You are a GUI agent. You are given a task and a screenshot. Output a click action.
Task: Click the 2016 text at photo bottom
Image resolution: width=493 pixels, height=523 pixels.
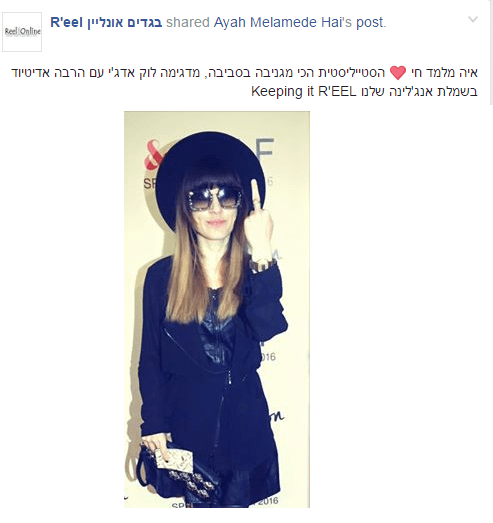(268, 501)
